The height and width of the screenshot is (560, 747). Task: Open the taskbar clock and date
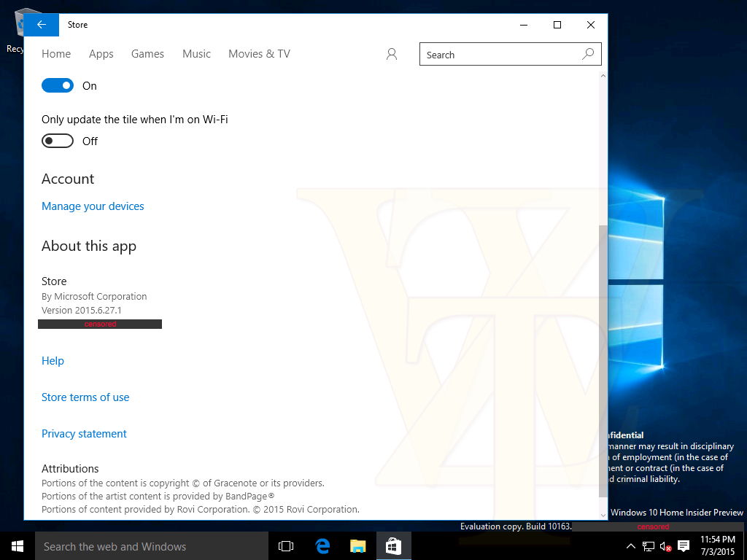coord(718,545)
